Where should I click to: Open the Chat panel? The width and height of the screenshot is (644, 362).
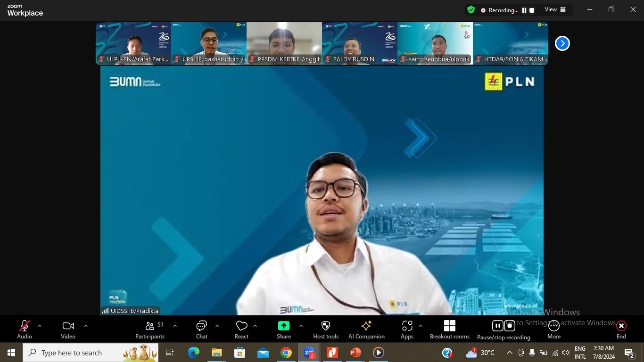202,329
